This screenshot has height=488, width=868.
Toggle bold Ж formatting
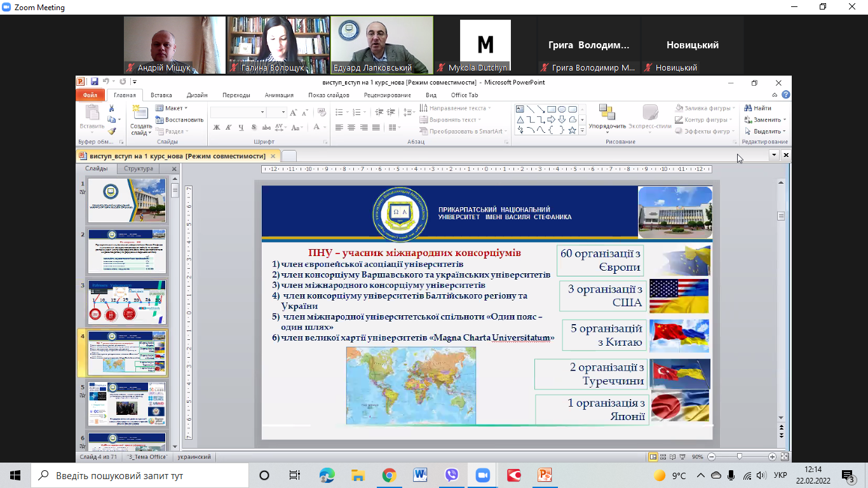tap(216, 128)
